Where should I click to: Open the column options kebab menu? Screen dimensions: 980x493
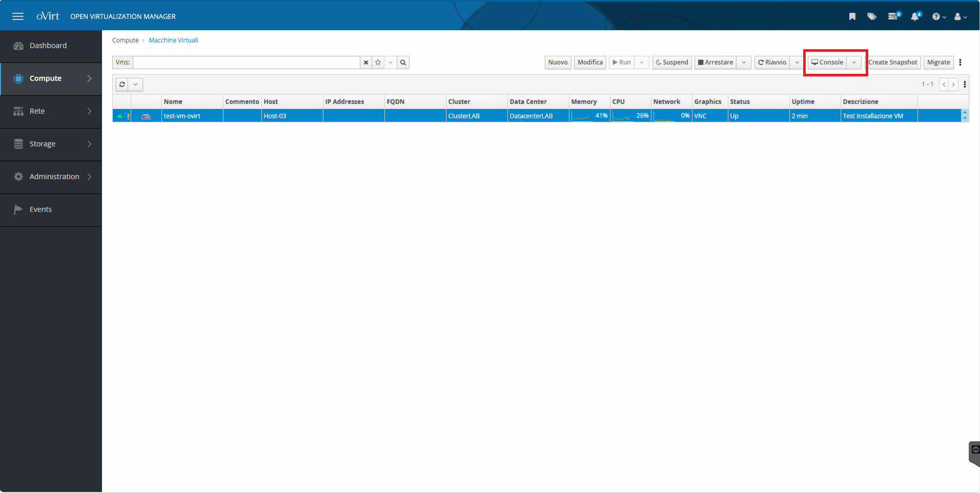965,85
